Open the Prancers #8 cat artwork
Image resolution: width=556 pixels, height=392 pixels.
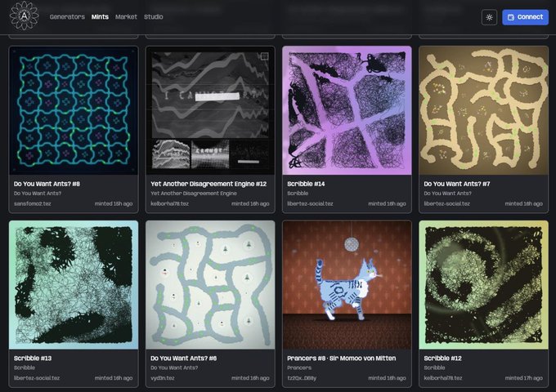347,285
